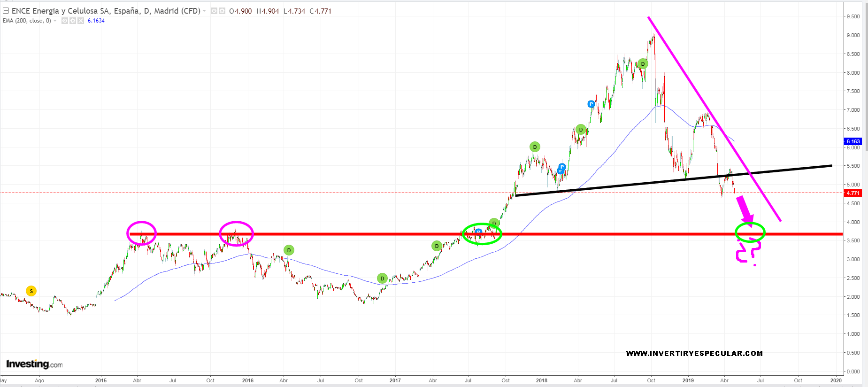Click the dividend marker near September 2018

(643, 64)
